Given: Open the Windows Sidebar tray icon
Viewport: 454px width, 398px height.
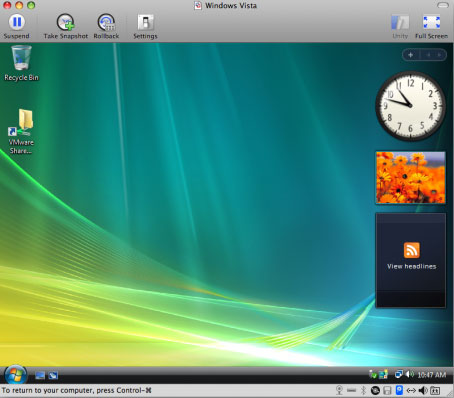Looking at the screenshot, I should pyautogui.click(x=384, y=375).
